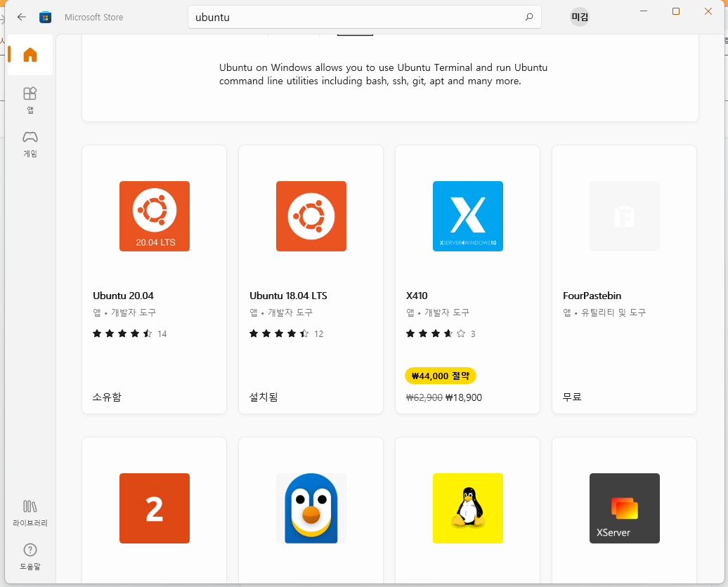Open the 게임 (Games) section

pyautogui.click(x=30, y=144)
